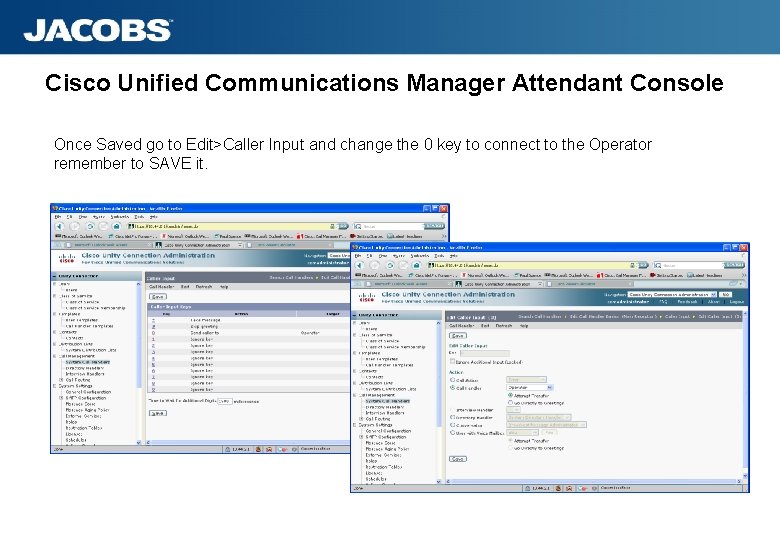Viewport: 780px width, 540px height.
Task: Click the Home icon in the left browser window
Action: (117, 226)
